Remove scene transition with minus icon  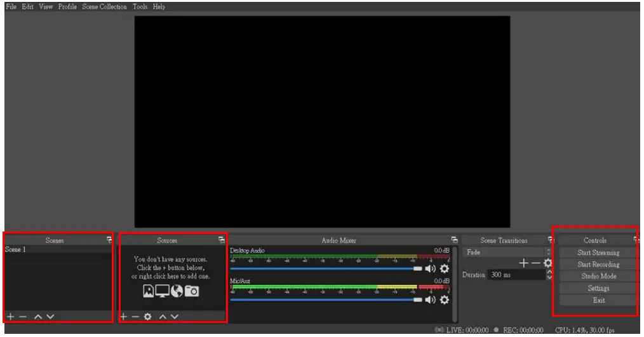pos(535,263)
